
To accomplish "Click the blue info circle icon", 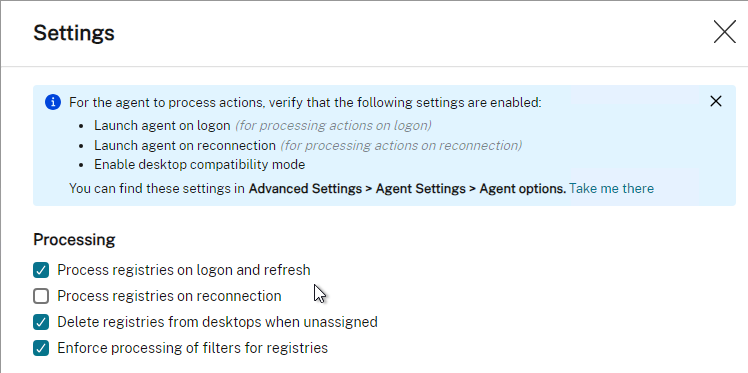I will (53, 102).
